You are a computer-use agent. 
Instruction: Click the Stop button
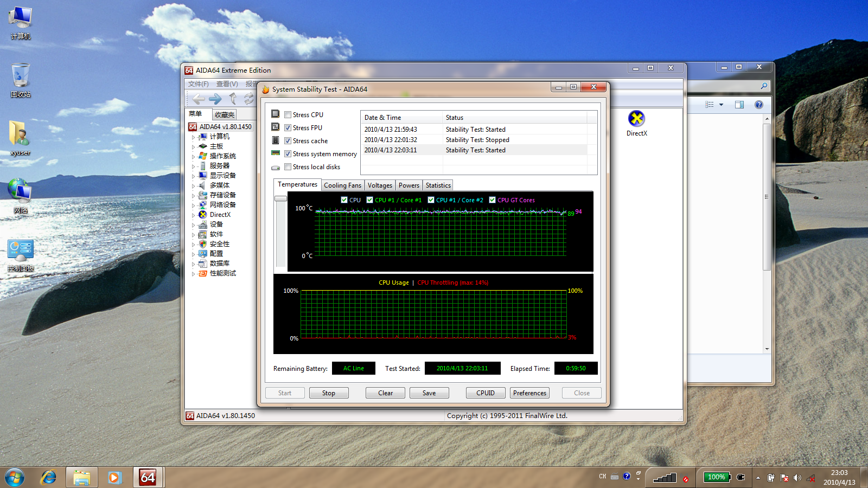point(329,393)
